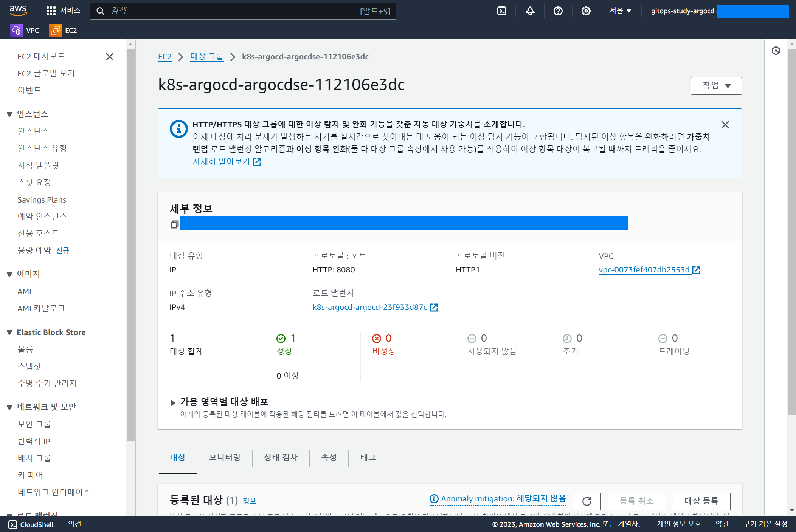Switch to the 상태 검사 tab
Image resolution: width=796 pixels, height=532 pixels.
pos(281,458)
